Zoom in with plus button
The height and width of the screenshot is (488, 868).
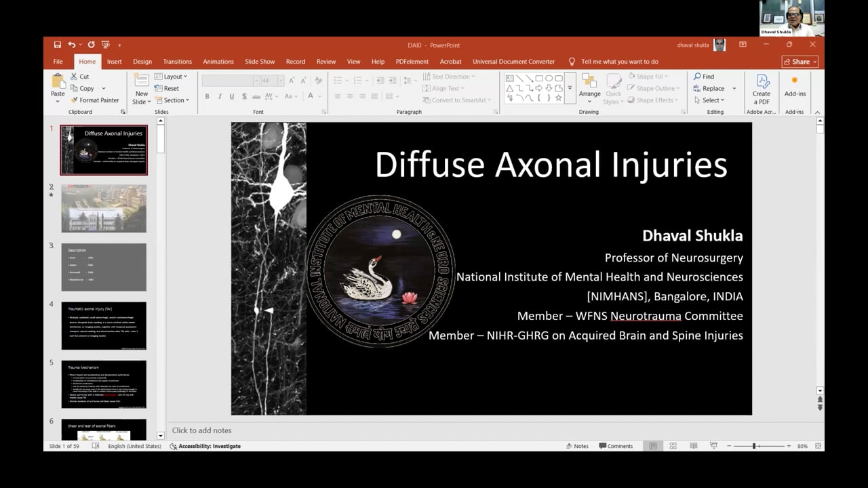click(789, 446)
